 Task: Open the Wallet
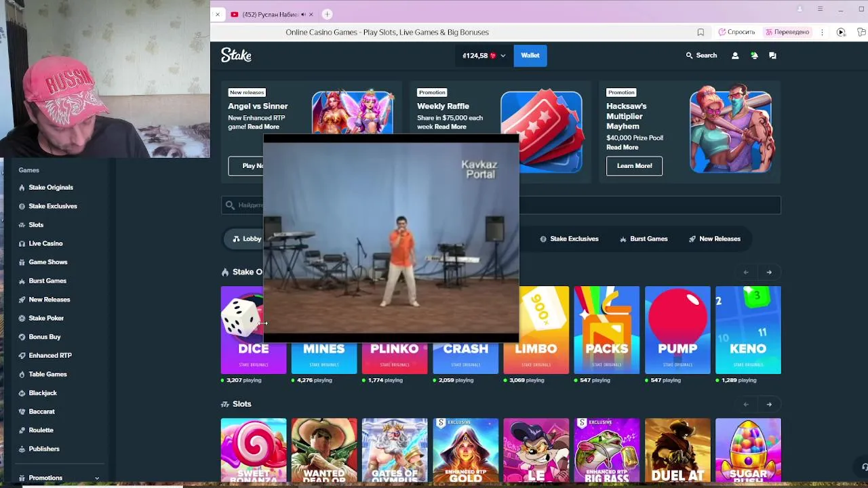point(530,56)
